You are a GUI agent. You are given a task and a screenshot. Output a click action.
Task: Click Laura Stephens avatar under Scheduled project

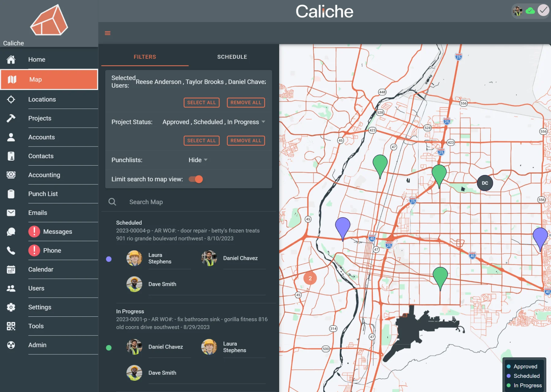coord(134,258)
